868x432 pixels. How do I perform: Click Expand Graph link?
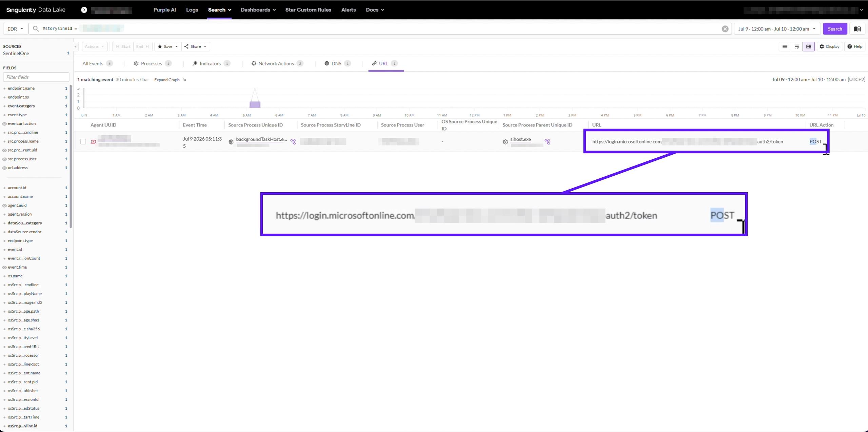[x=170, y=80]
